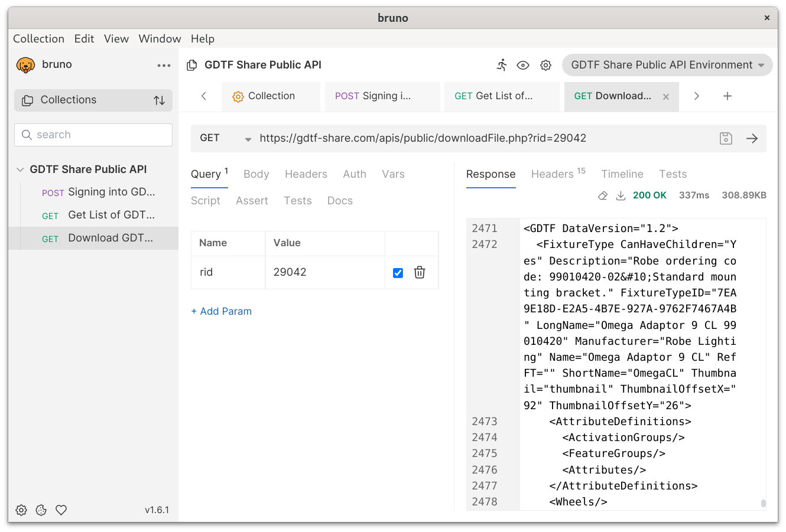The height and width of the screenshot is (532, 786).
Task: Show the Response tab
Action: [491, 174]
